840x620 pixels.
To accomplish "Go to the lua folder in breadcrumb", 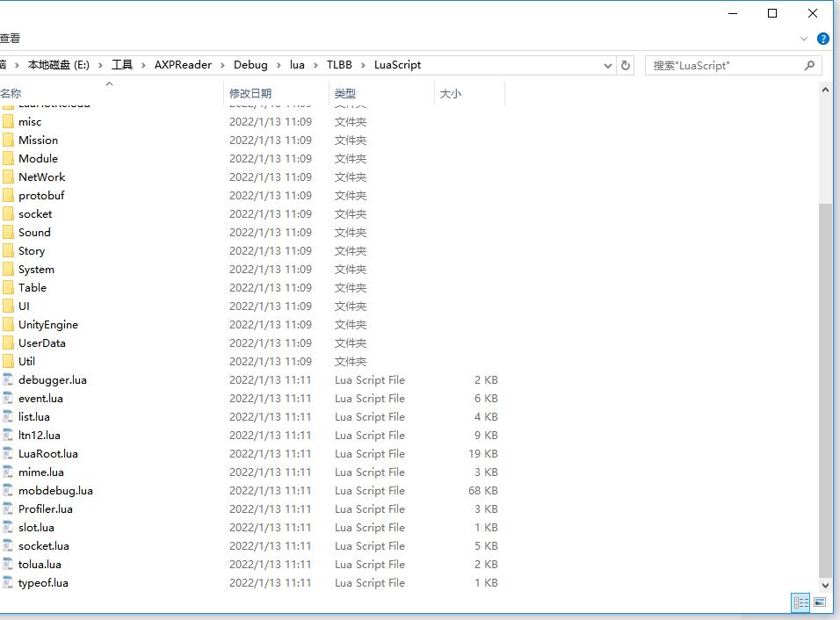I will tap(297, 65).
